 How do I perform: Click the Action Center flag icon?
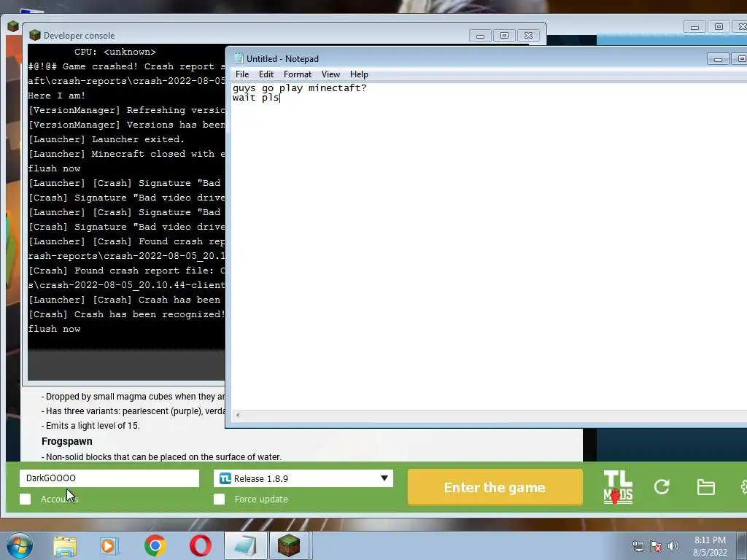656,546
